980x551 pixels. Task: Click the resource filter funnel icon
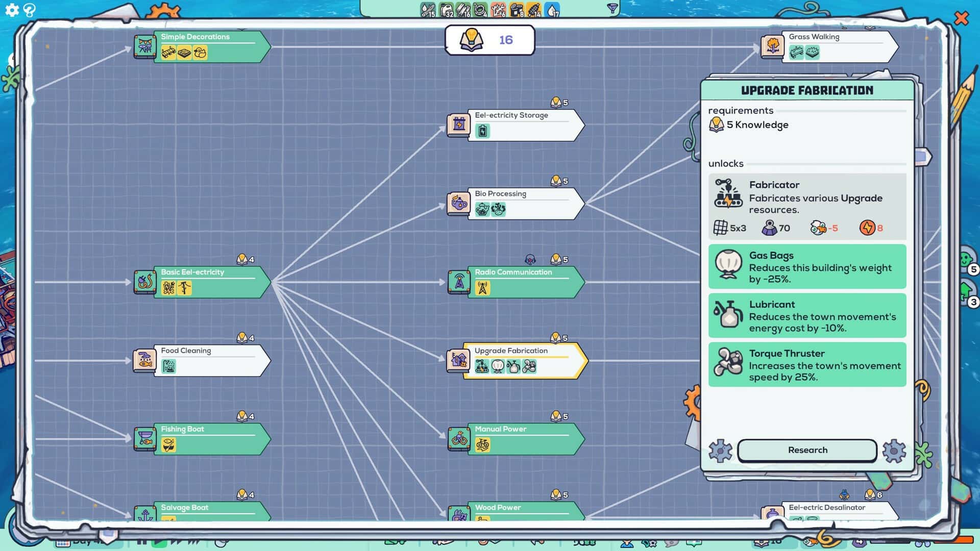(x=612, y=8)
